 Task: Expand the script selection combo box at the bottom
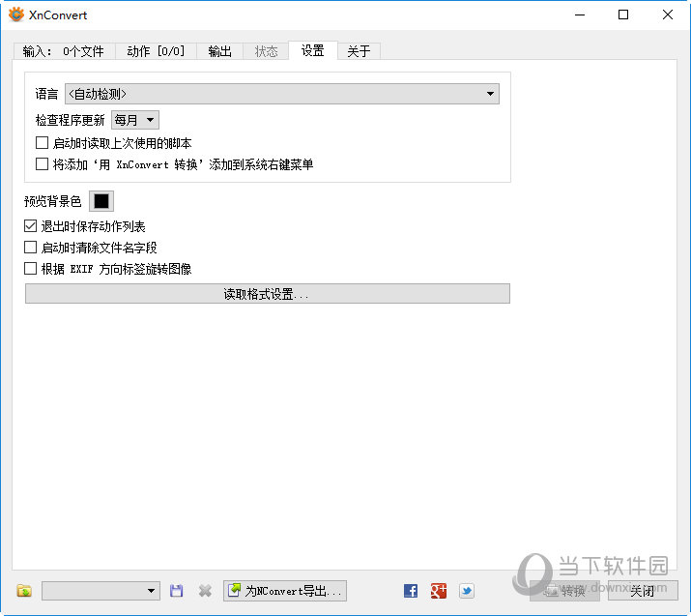pyautogui.click(x=101, y=591)
